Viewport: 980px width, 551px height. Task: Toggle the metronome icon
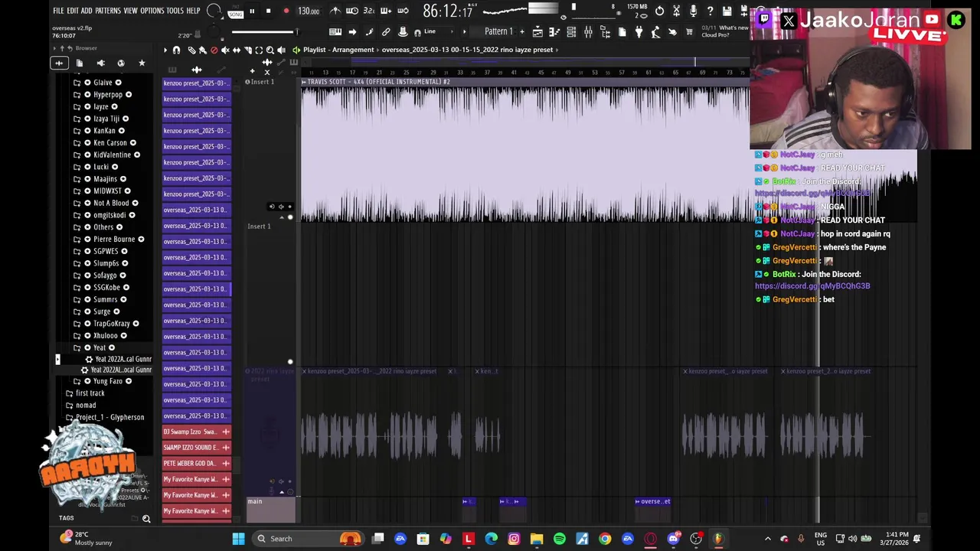tap(335, 11)
